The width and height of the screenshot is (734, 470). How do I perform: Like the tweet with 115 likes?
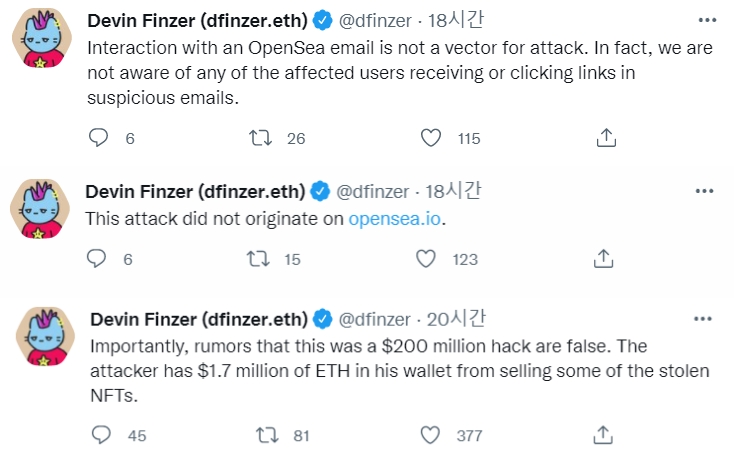431,138
